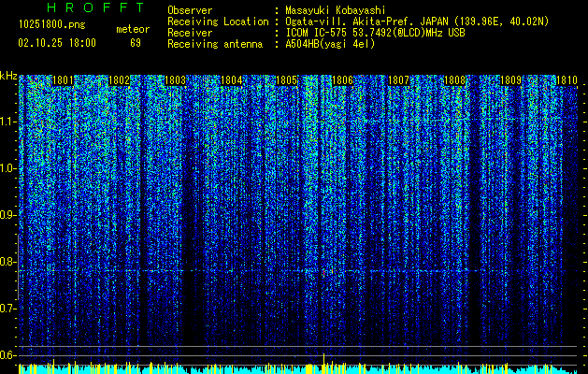Click the 1802 time marker

click(119, 80)
